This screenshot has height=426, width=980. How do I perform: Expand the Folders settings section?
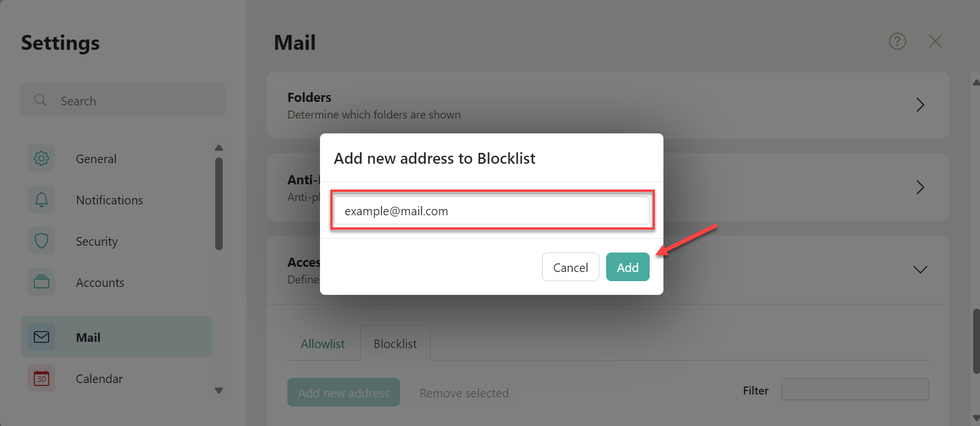[x=920, y=105]
